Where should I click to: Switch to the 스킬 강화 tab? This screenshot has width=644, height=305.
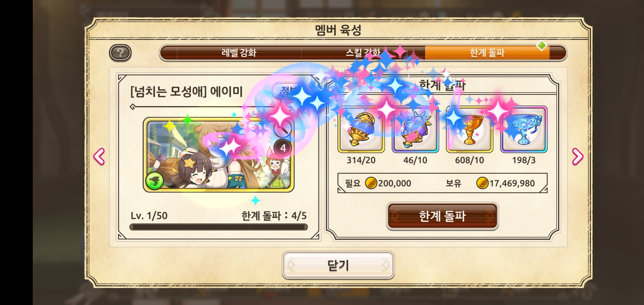(x=363, y=53)
